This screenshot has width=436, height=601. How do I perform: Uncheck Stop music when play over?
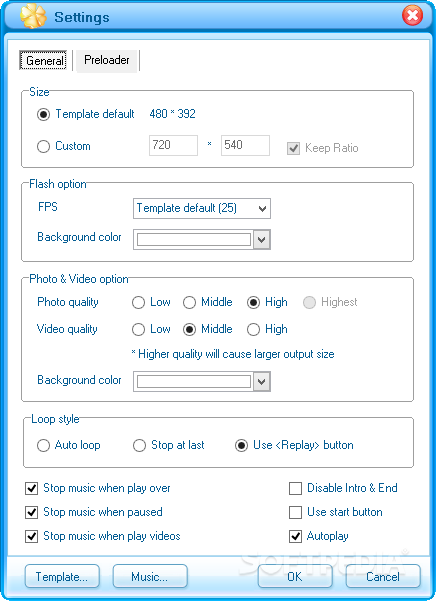pyautogui.click(x=31, y=488)
